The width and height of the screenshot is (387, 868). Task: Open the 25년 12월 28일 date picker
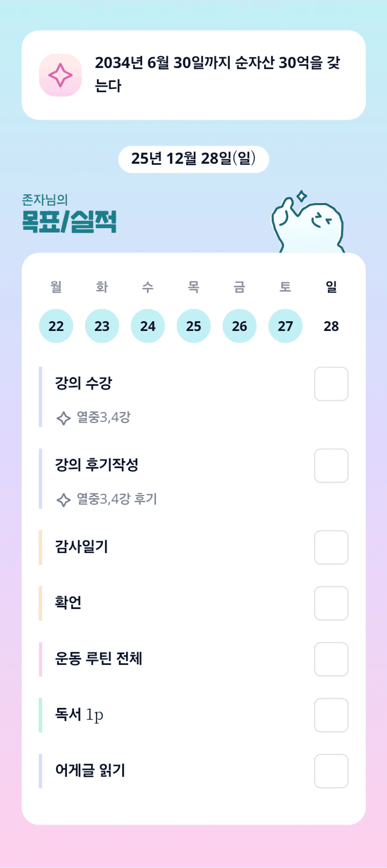pos(193,159)
